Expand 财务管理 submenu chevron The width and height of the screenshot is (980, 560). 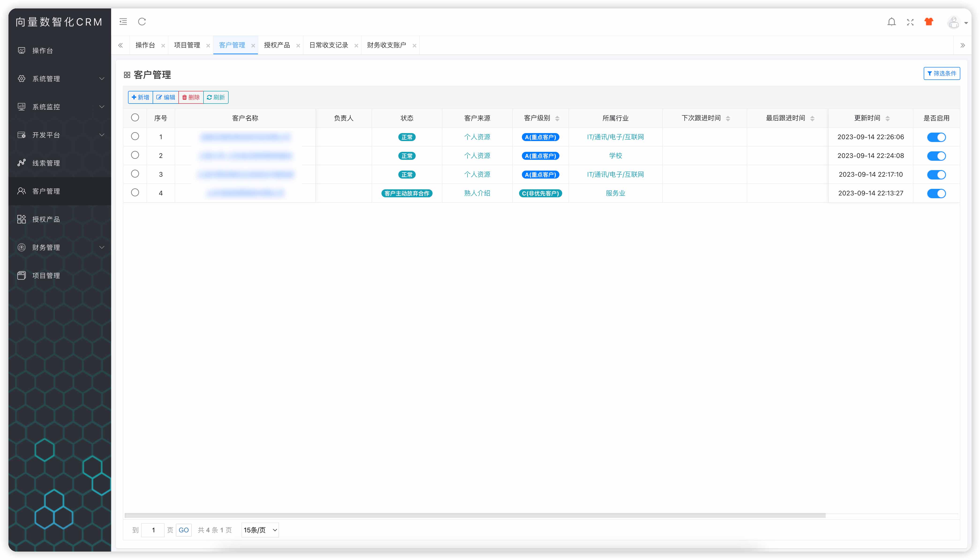(x=102, y=247)
